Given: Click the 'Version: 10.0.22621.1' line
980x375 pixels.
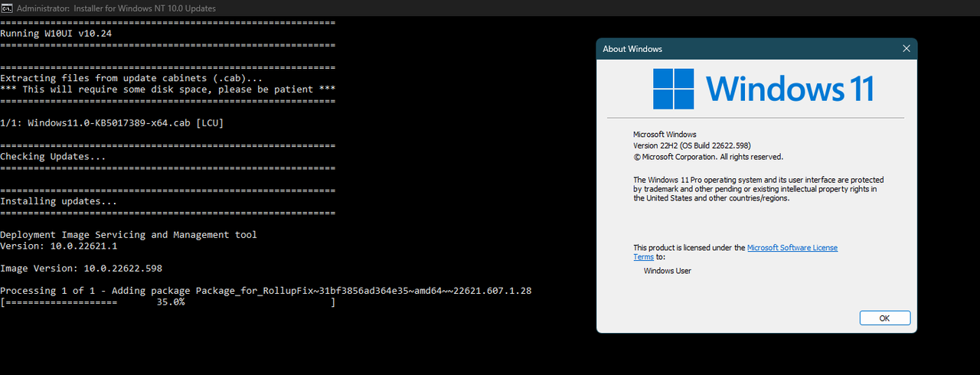Looking at the screenshot, I should (59, 246).
